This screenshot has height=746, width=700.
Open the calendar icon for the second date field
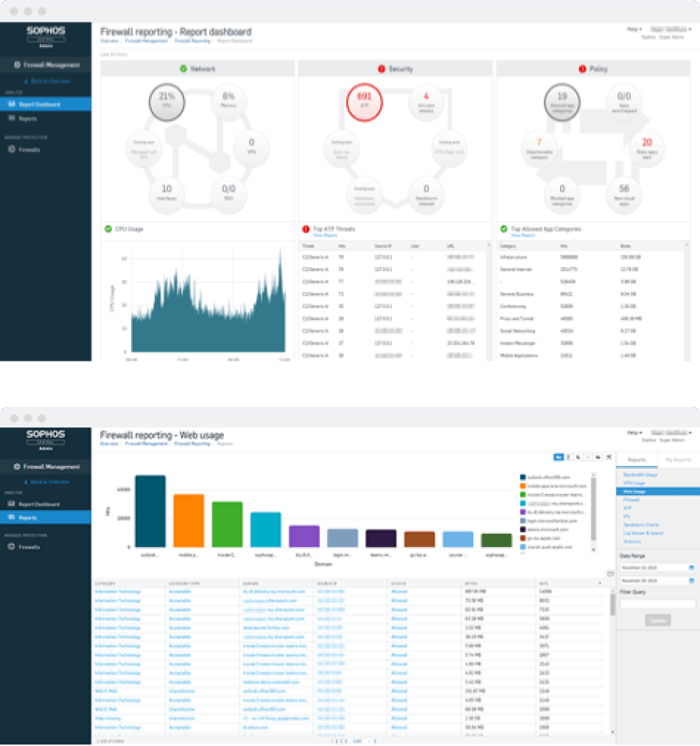[x=692, y=581]
